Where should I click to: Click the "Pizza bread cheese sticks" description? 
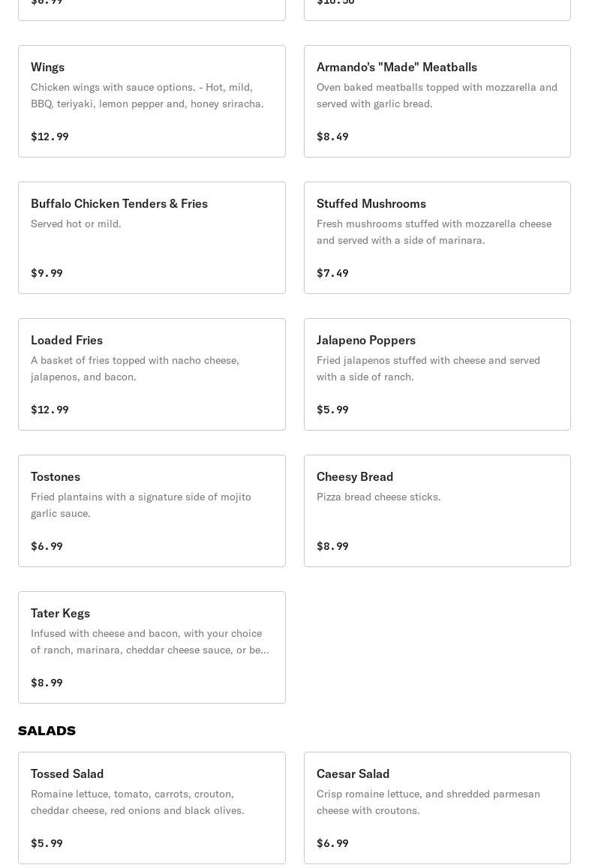click(x=378, y=497)
